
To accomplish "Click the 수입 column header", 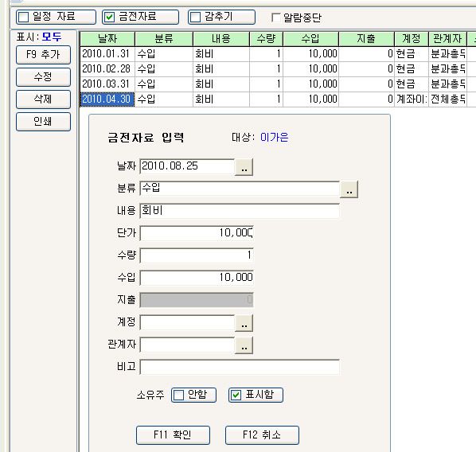I will pyautogui.click(x=311, y=39).
